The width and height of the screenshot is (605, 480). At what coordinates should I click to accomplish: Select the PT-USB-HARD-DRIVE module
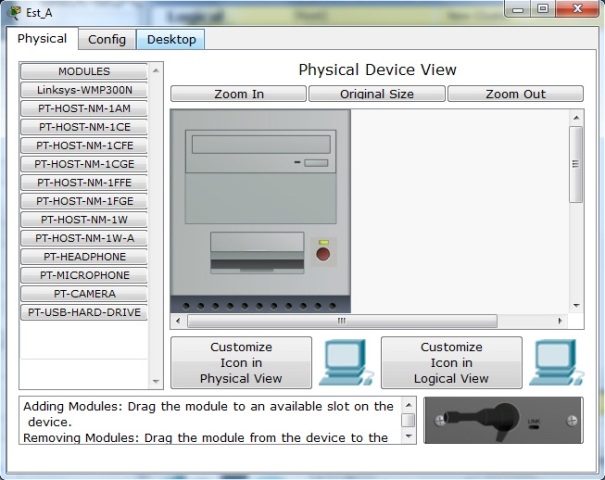tap(84, 312)
